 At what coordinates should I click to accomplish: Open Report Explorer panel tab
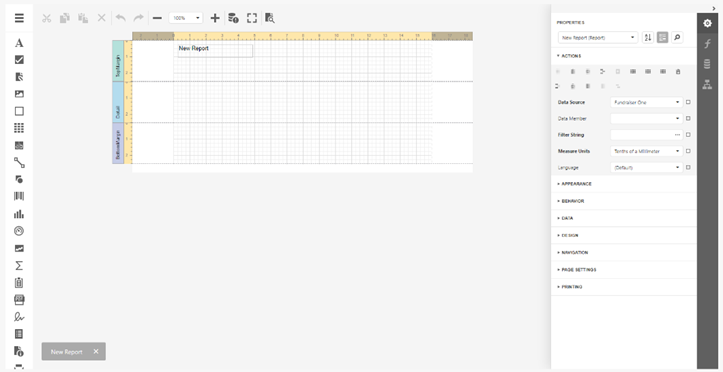(x=707, y=84)
